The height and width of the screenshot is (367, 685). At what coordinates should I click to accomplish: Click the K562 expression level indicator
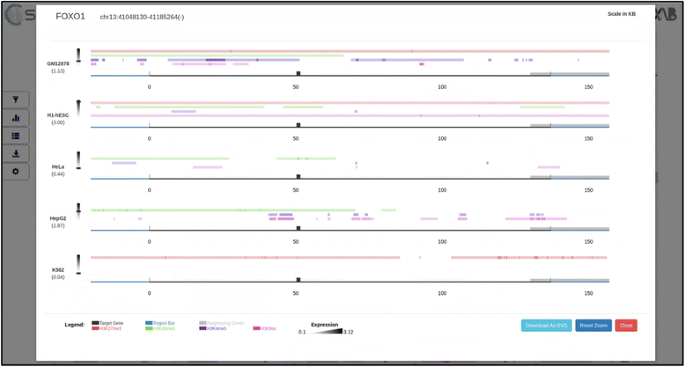click(79, 265)
